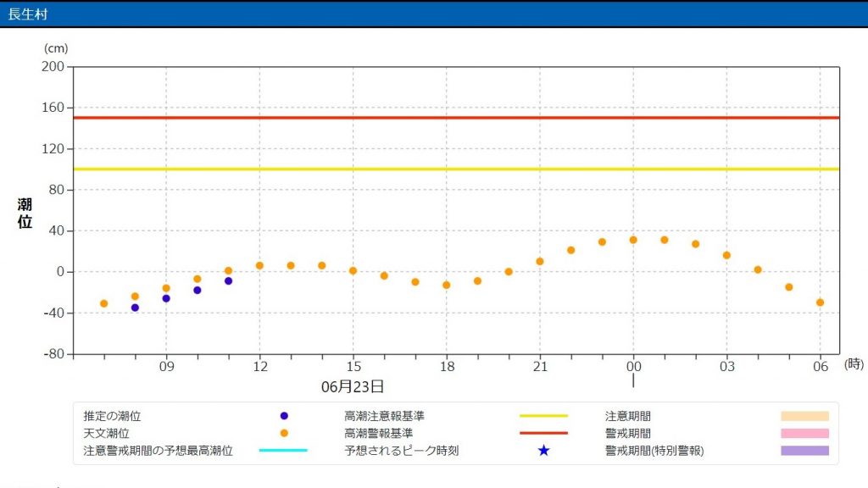Click the 高潮注意報基準 legend label

click(384, 416)
